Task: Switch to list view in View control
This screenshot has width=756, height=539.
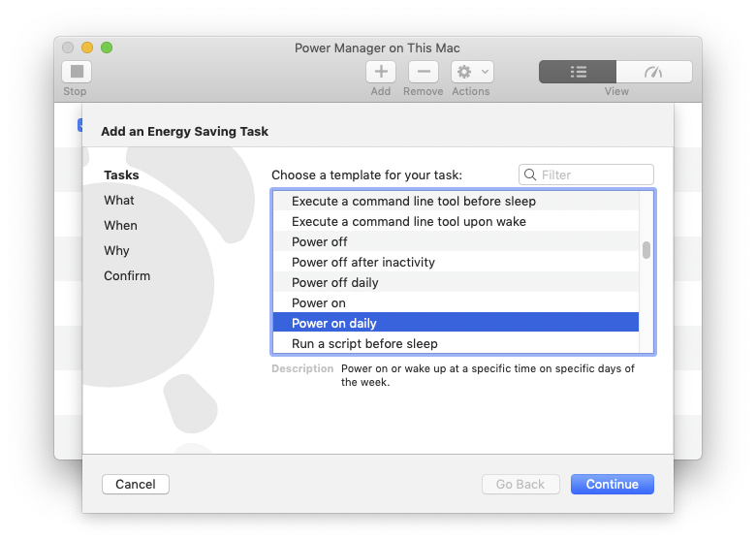Action: 578,72
